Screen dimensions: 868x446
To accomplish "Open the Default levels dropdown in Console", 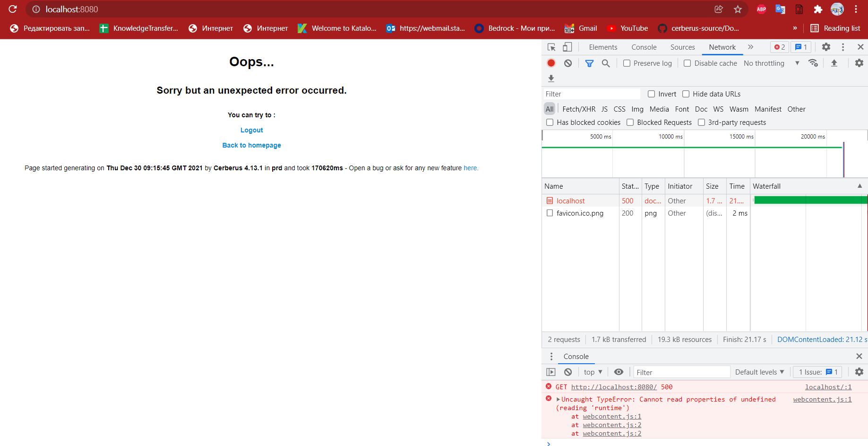I will pyautogui.click(x=759, y=372).
